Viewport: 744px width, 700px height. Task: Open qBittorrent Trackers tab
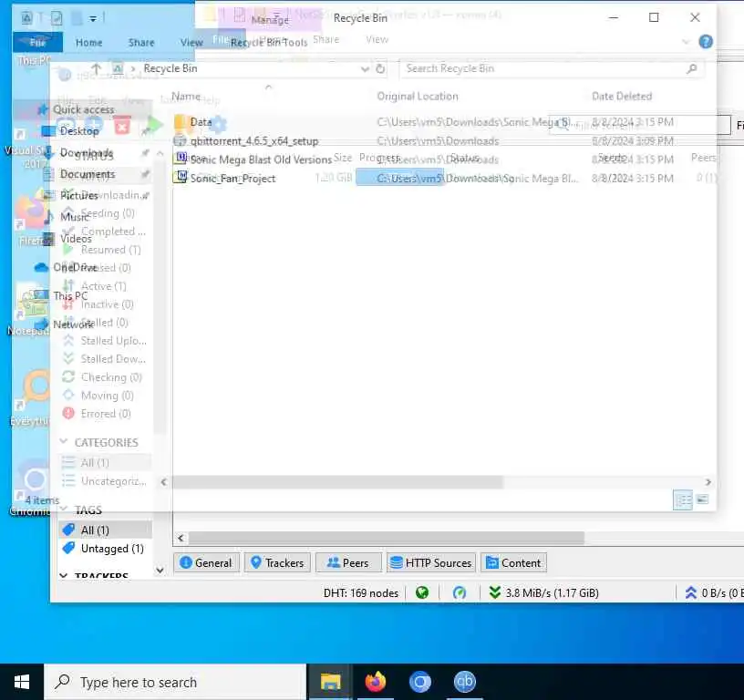point(277,563)
